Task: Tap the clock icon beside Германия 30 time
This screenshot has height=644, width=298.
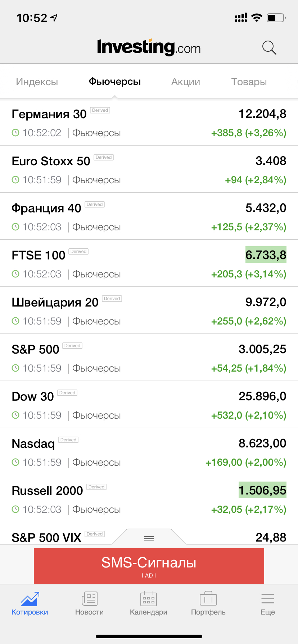Action: pyautogui.click(x=15, y=133)
